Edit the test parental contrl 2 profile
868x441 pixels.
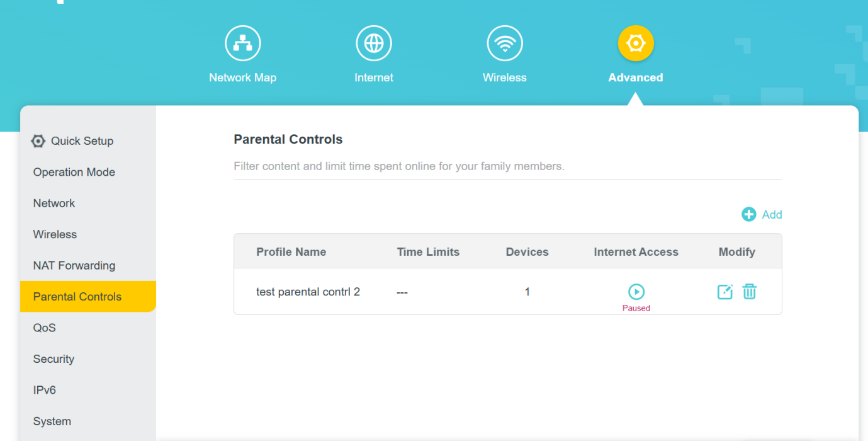click(725, 292)
